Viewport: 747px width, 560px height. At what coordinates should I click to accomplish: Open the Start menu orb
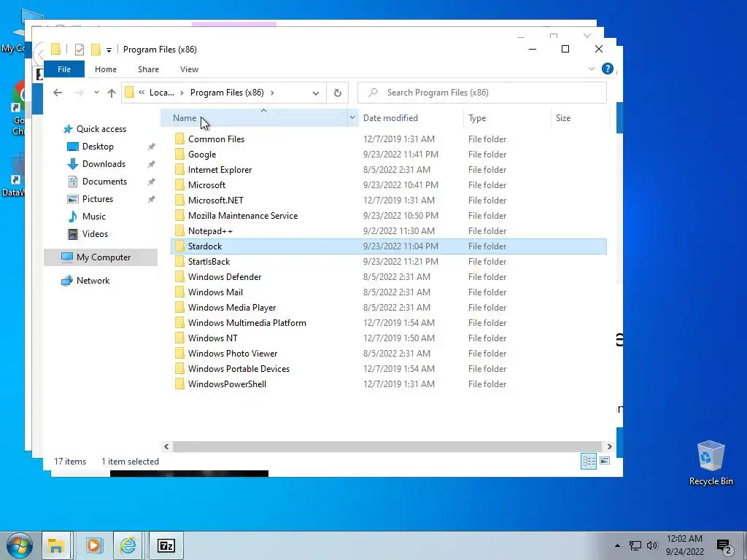click(x=19, y=545)
